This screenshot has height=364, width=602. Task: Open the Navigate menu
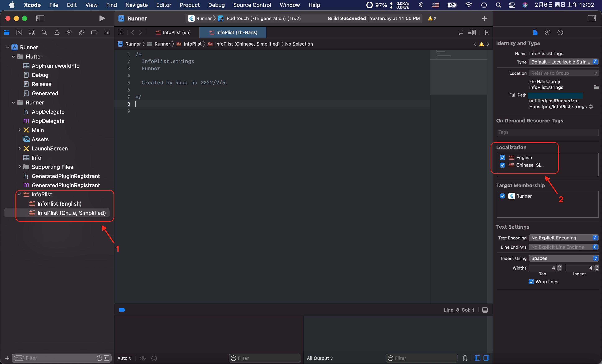pos(136,5)
